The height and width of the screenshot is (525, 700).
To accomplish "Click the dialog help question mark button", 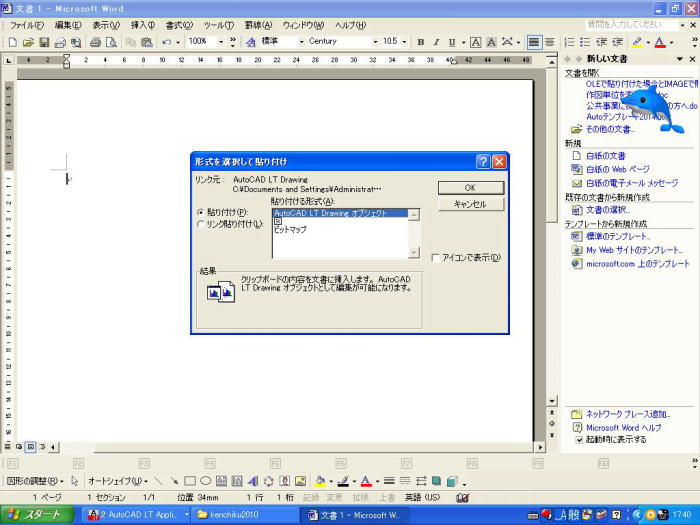I will point(483,162).
